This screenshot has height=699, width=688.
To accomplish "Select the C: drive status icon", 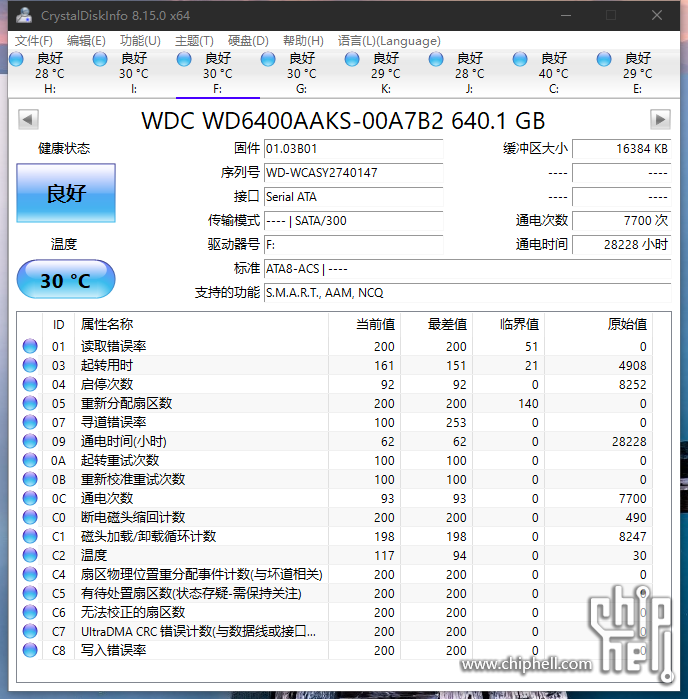I will click(x=520, y=59).
